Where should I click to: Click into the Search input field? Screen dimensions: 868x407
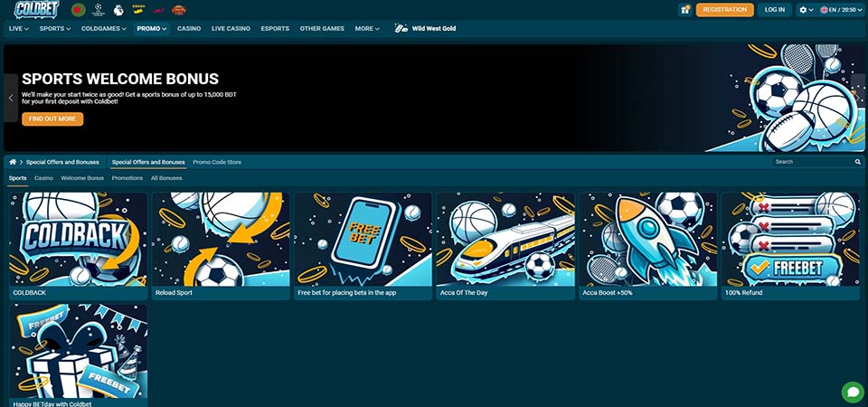click(812, 162)
